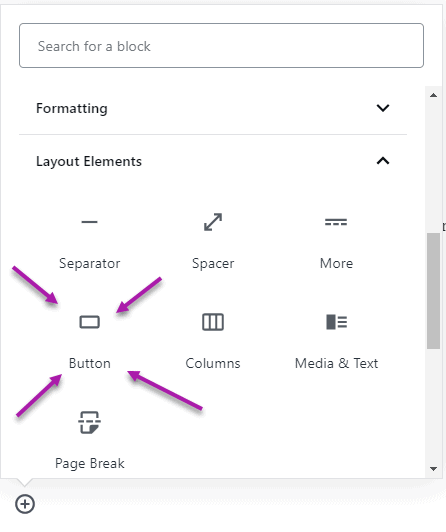Add the Media & Text block icon

tap(336, 322)
